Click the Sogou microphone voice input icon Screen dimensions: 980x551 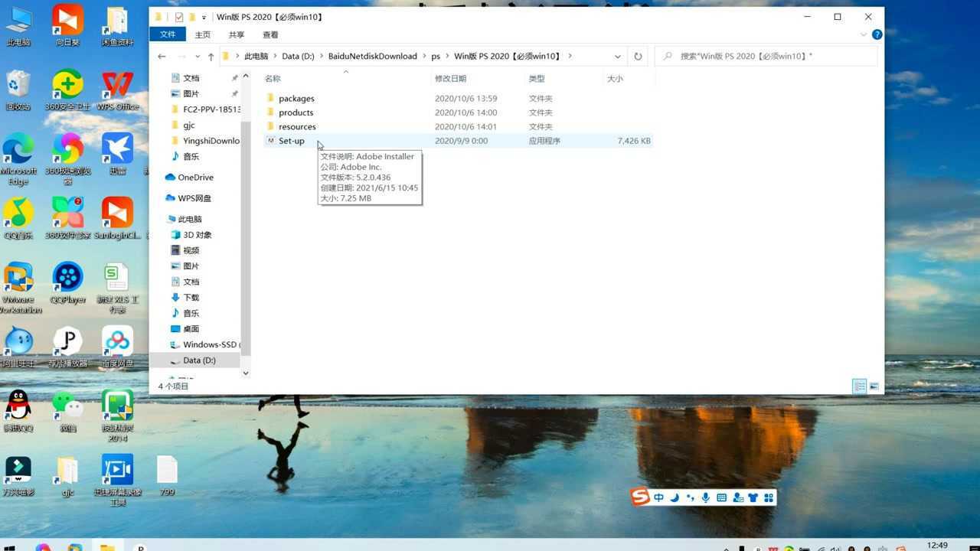coord(706,497)
